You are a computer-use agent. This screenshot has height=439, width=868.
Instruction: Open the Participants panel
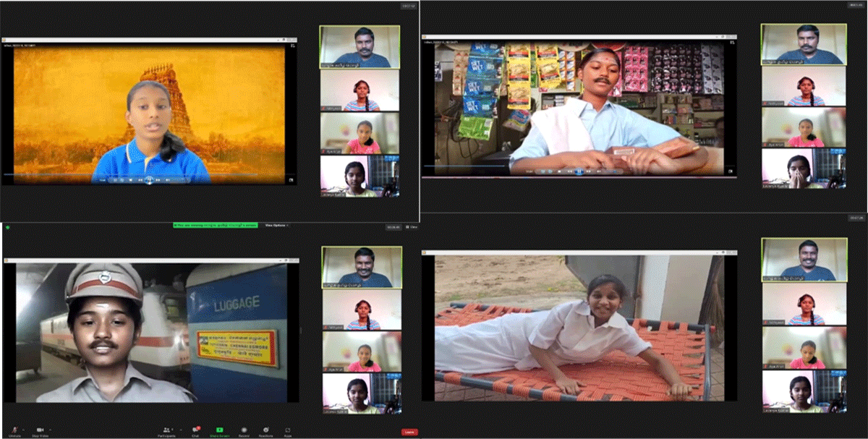[x=166, y=430]
